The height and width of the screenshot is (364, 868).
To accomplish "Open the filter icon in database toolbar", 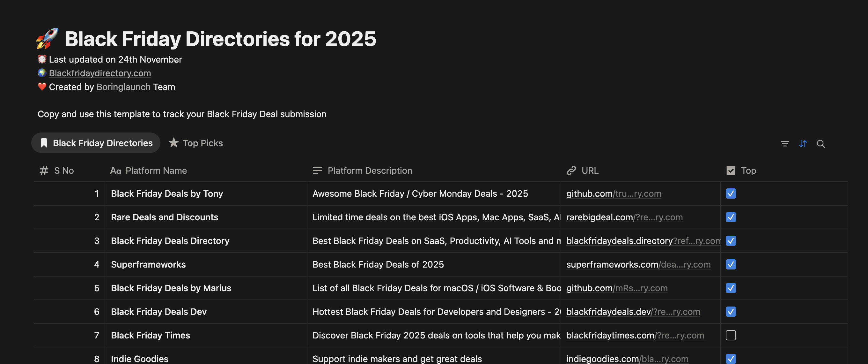I will coord(785,144).
